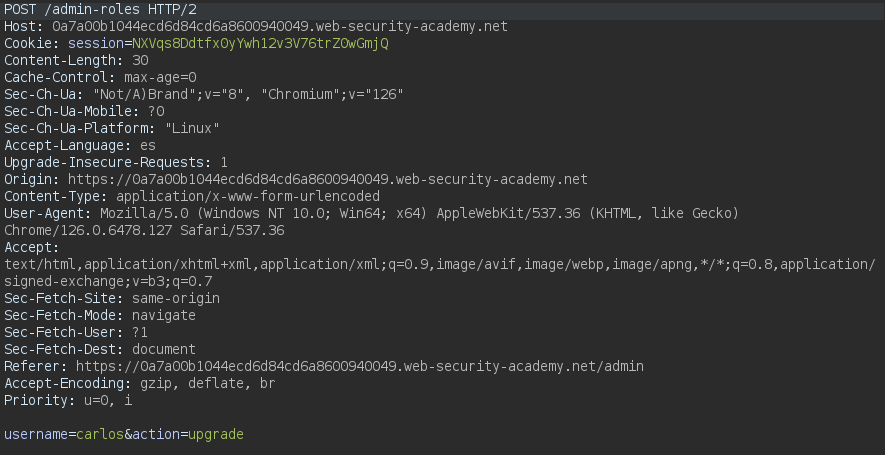Screen dimensions: 885x455
Task: Click the Content-Length value 30
Action: pos(140,60)
